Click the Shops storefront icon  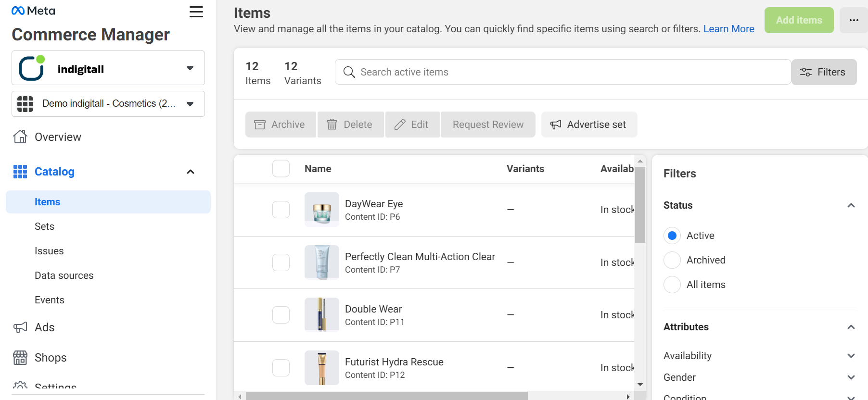20,358
